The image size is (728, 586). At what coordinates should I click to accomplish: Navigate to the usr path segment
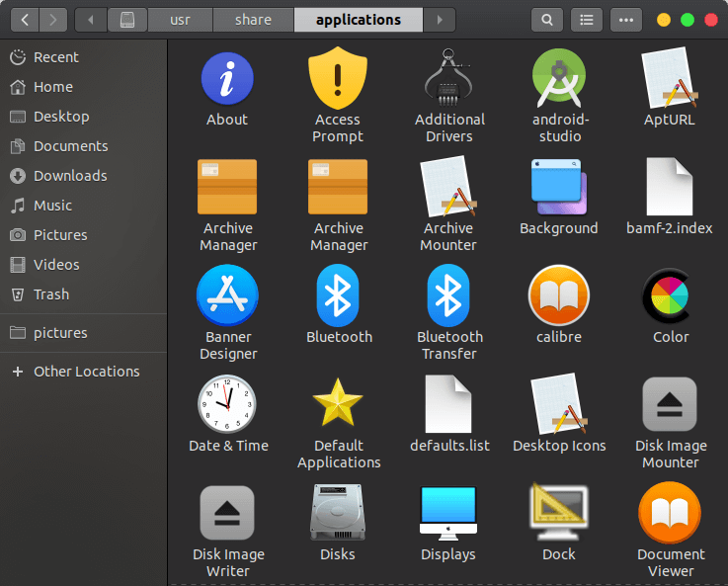pyautogui.click(x=180, y=20)
